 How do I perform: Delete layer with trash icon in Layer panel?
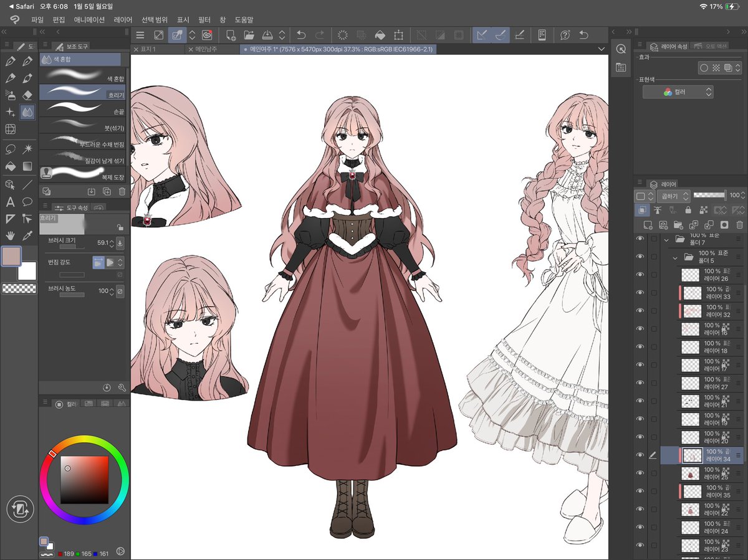tap(739, 225)
